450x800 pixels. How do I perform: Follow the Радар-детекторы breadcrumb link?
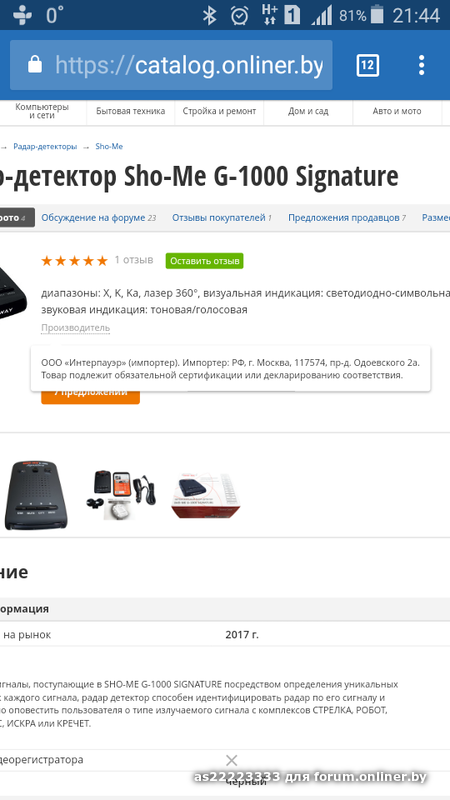coord(45,146)
